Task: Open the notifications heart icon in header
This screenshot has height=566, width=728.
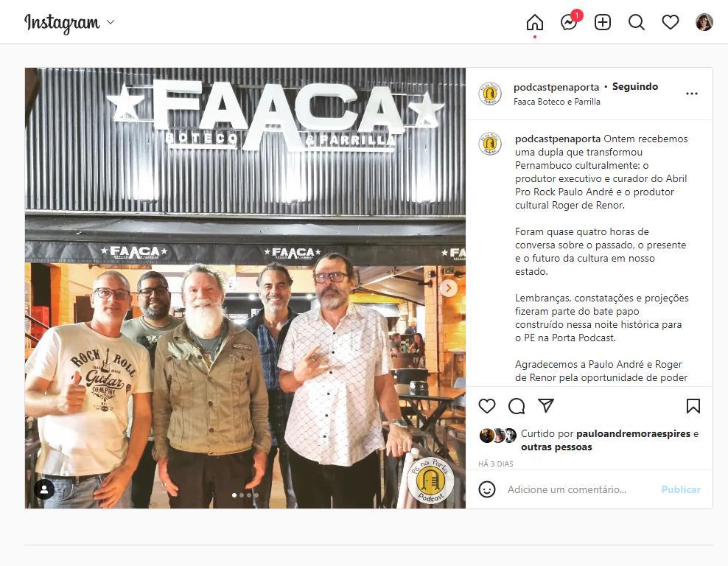Action: [x=671, y=22]
